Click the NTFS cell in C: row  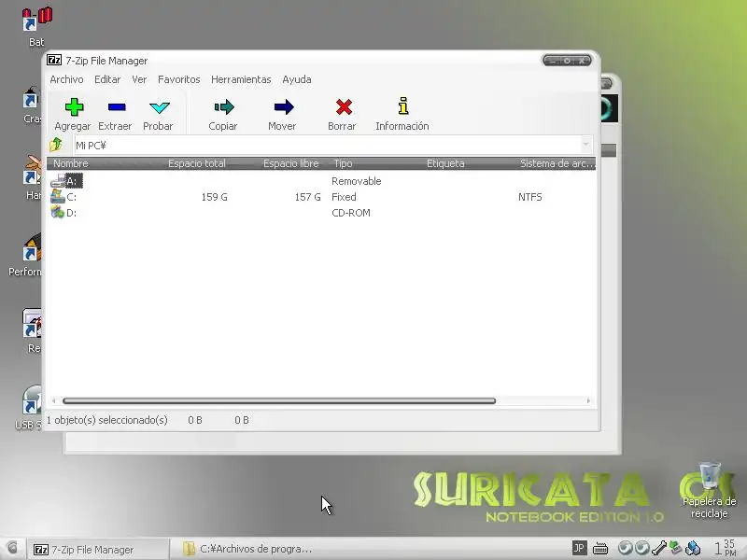click(529, 197)
